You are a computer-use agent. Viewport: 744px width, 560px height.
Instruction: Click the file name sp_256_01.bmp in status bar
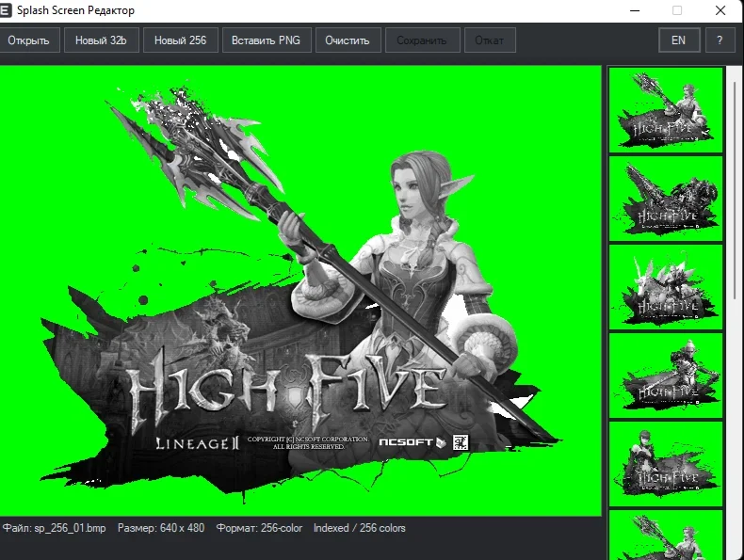(70, 528)
